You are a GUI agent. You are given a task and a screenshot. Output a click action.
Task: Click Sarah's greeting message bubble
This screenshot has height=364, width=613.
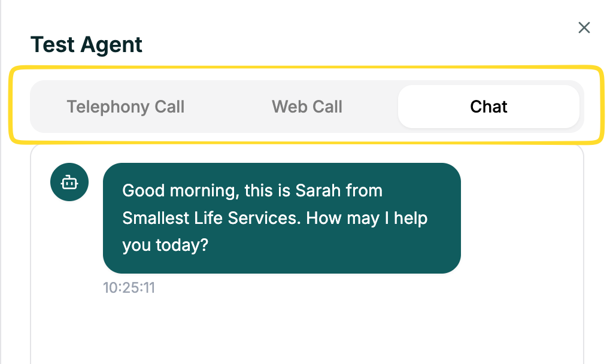point(281,218)
